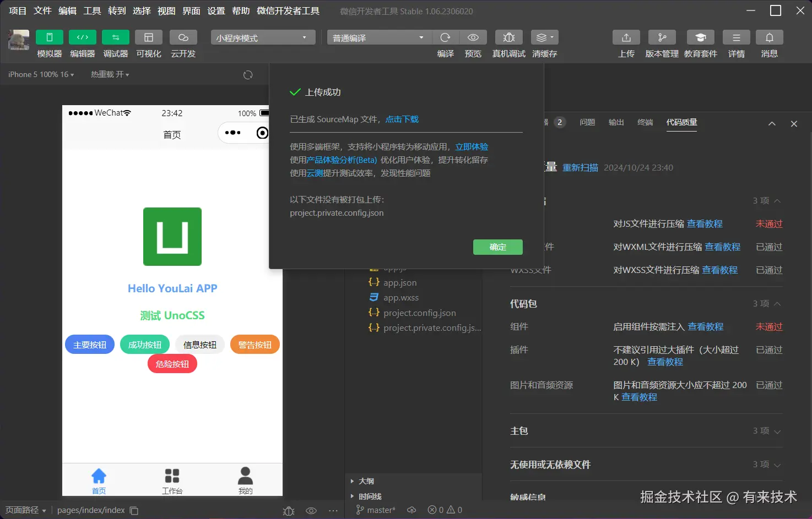Click the 云测 link in dialog
The image size is (812, 519).
click(315, 173)
